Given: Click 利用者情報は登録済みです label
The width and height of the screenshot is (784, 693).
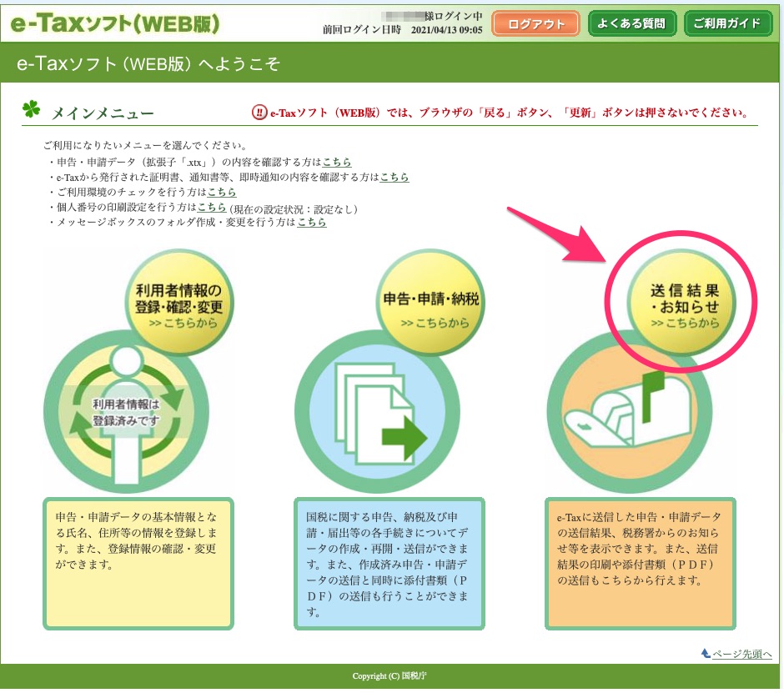Looking at the screenshot, I should (126, 413).
